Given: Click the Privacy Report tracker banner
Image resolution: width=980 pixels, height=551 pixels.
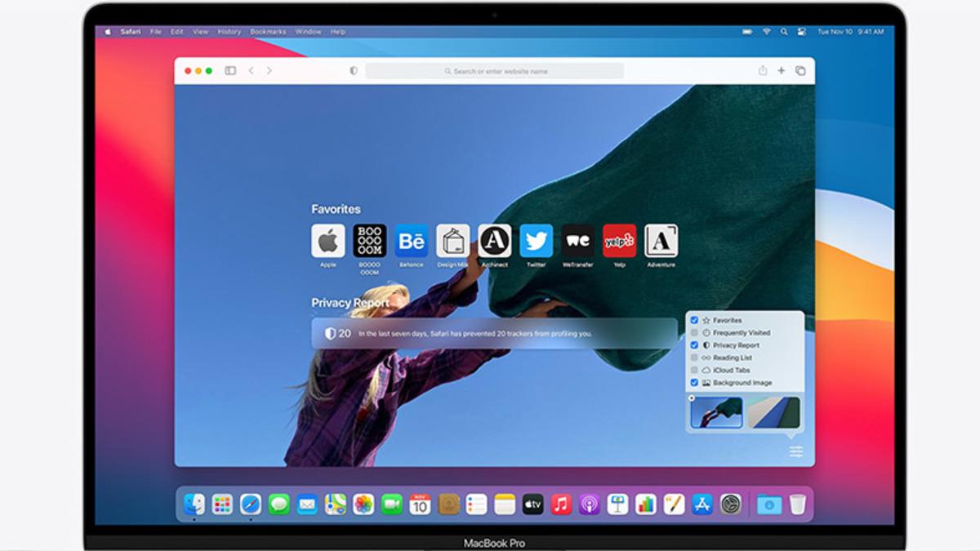Looking at the screenshot, I should coord(494,334).
